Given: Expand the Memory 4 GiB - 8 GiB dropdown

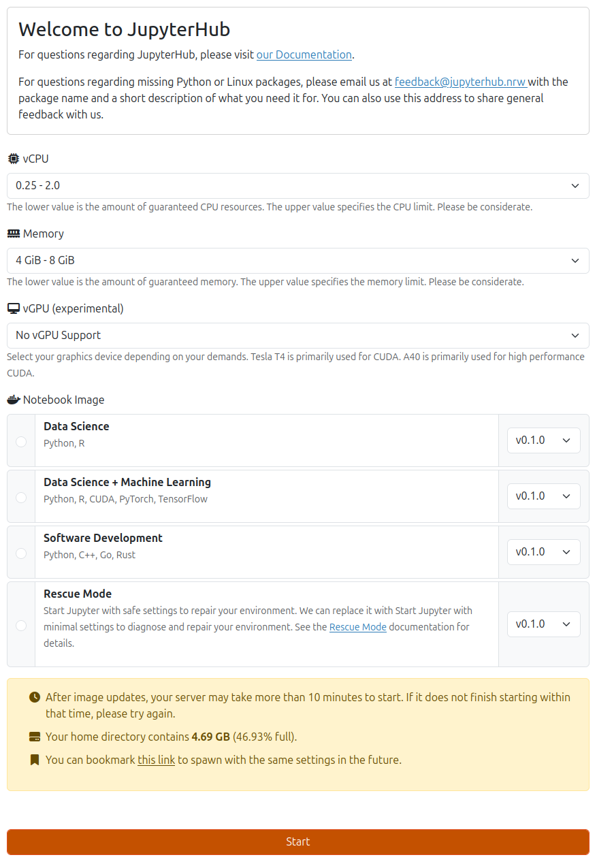Looking at the screenshot, I should [x=297, y=261].
